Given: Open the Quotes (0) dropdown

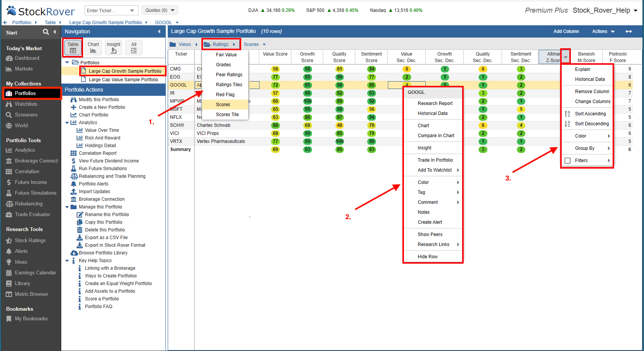Looking at the screenshot, I should pos(160,10).
